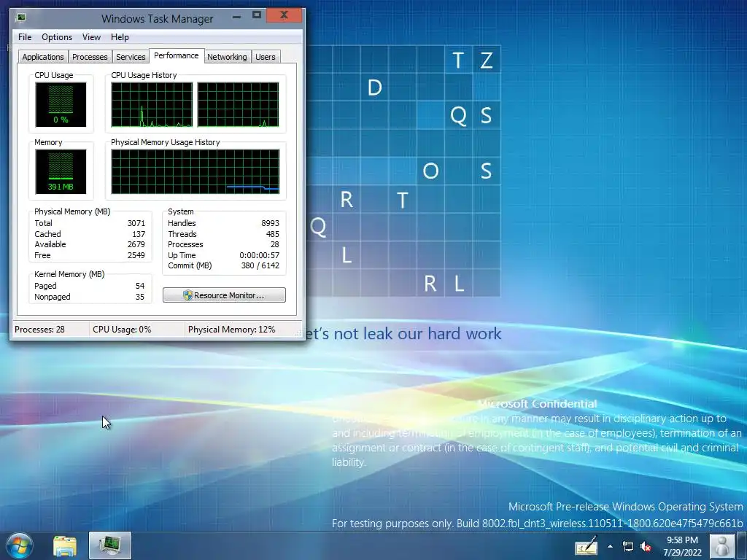Screen dimensions: 747x560
Task: Show hidden tray icons arrow
Action: pyautogui.click(x=610, y=546)
